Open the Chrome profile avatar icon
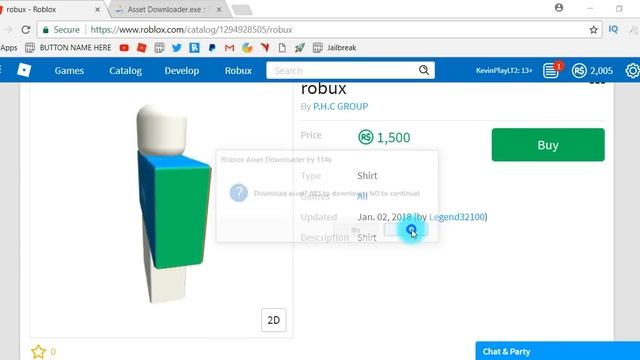The height and width of the screenshot is (360, 640). [x=559, y=8]
